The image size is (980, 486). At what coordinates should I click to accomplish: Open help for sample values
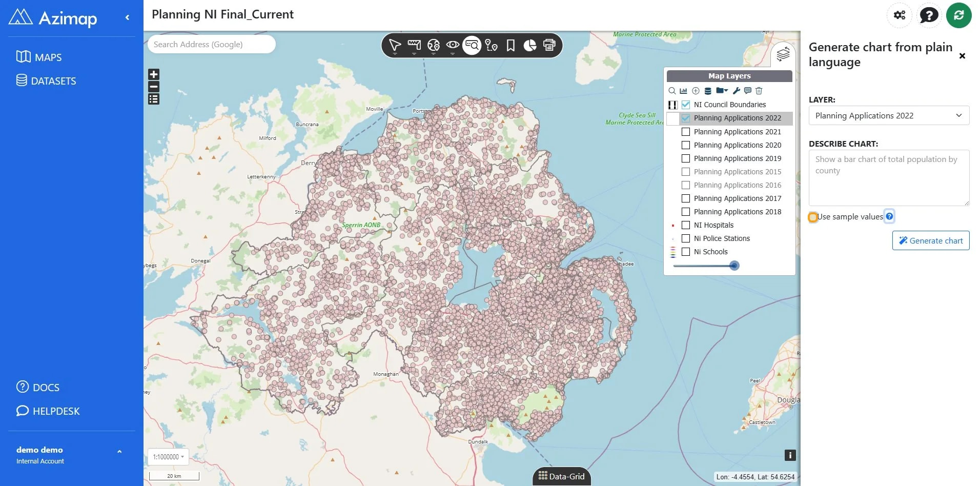889,216
